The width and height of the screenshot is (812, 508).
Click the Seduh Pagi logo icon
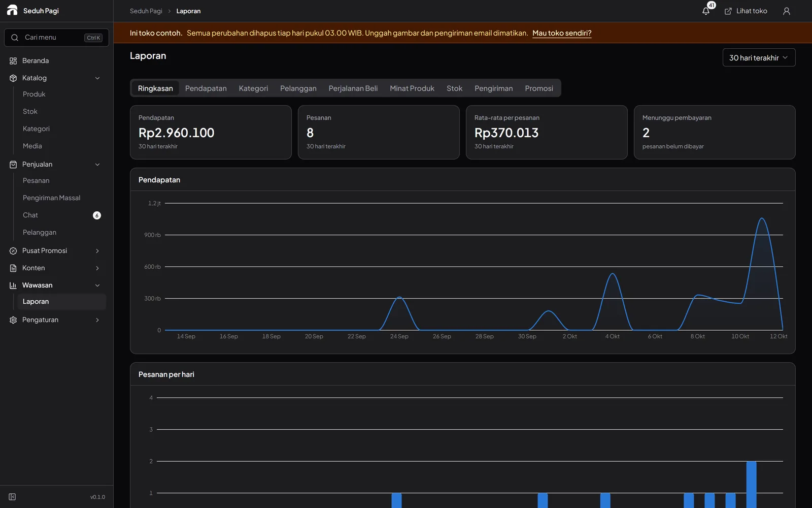[x=12, y=10]
